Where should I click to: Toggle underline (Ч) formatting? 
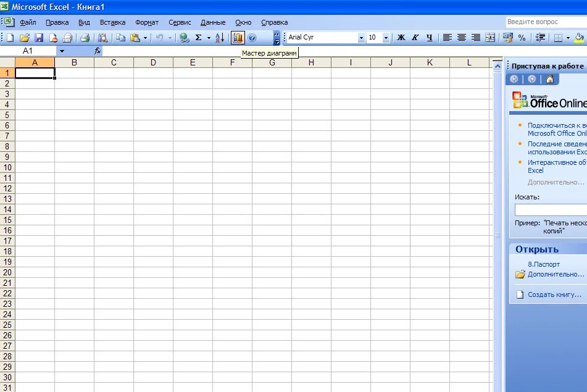[x=430, y=38]
